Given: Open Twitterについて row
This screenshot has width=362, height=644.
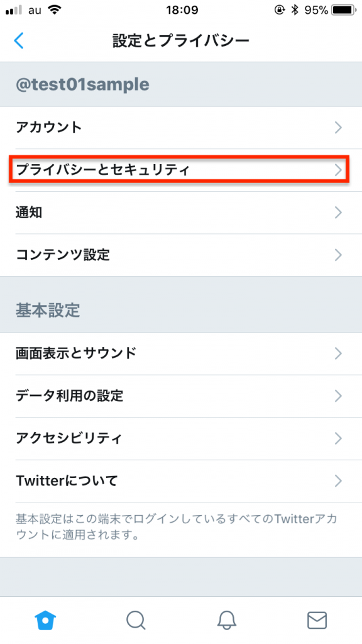Looking at the screenshot, I should point(181,481).
